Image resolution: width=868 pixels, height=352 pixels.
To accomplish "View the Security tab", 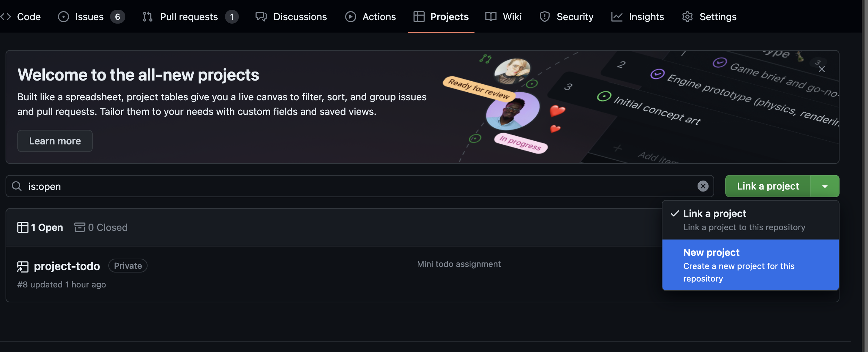I will (x=566, y=17).
